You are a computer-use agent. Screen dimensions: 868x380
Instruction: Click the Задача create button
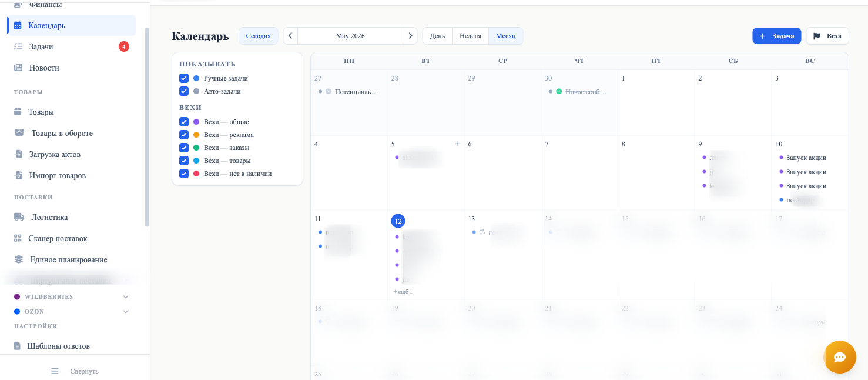[776, 36]
